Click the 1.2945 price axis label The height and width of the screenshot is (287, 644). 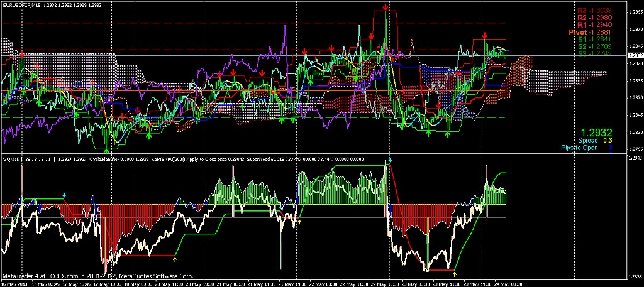(636, 46)
